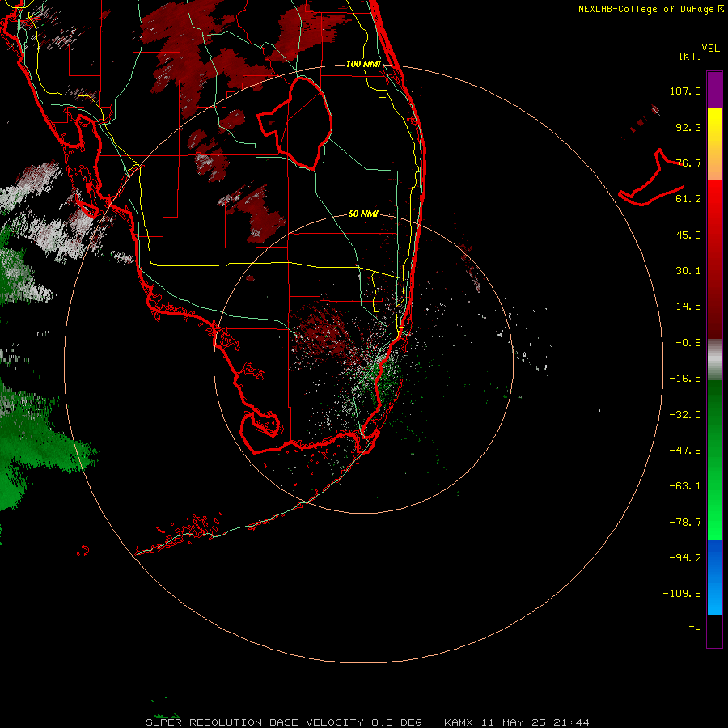
Task: Click the 45.6 velocity scale value
Action: click(688, 235)
